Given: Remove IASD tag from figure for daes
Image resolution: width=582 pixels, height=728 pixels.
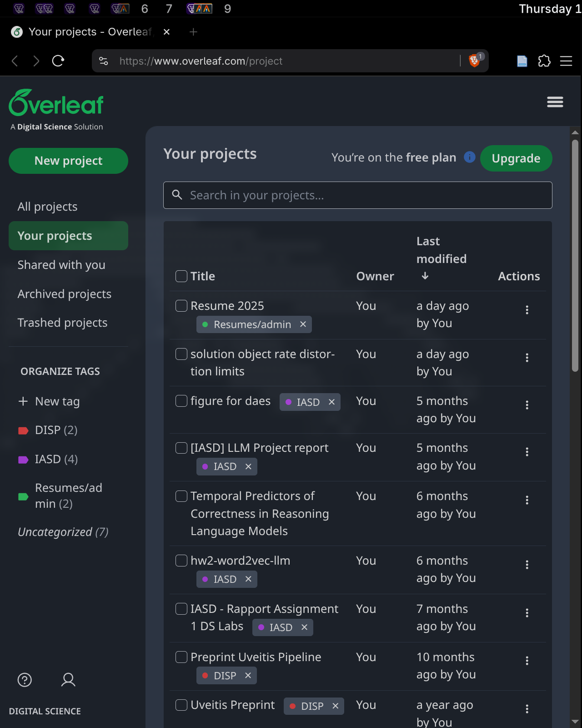Looking at the screenshot, I should tap(332, 402).
